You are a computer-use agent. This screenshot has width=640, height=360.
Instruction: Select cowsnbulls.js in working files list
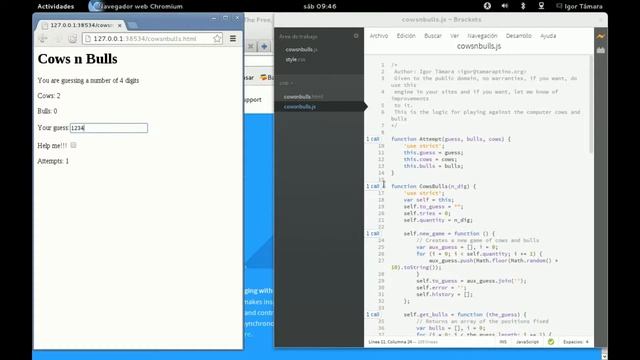[302, 49]
